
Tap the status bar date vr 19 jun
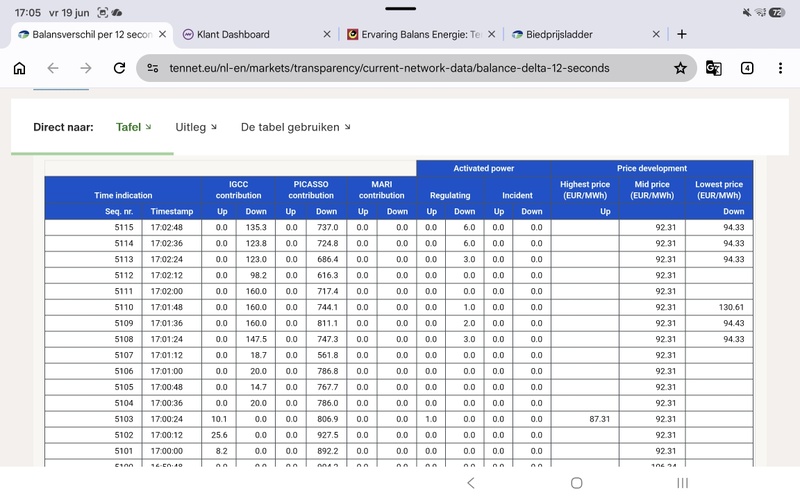click(69, 13)
